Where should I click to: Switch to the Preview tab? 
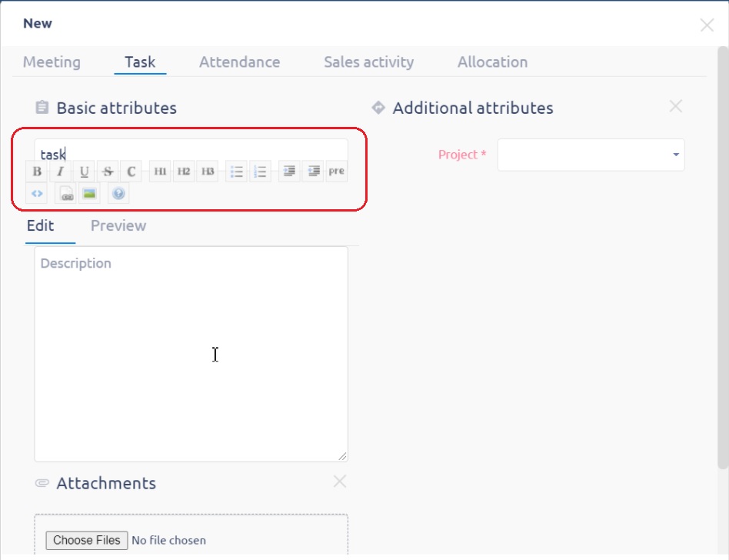pos(118,225)
